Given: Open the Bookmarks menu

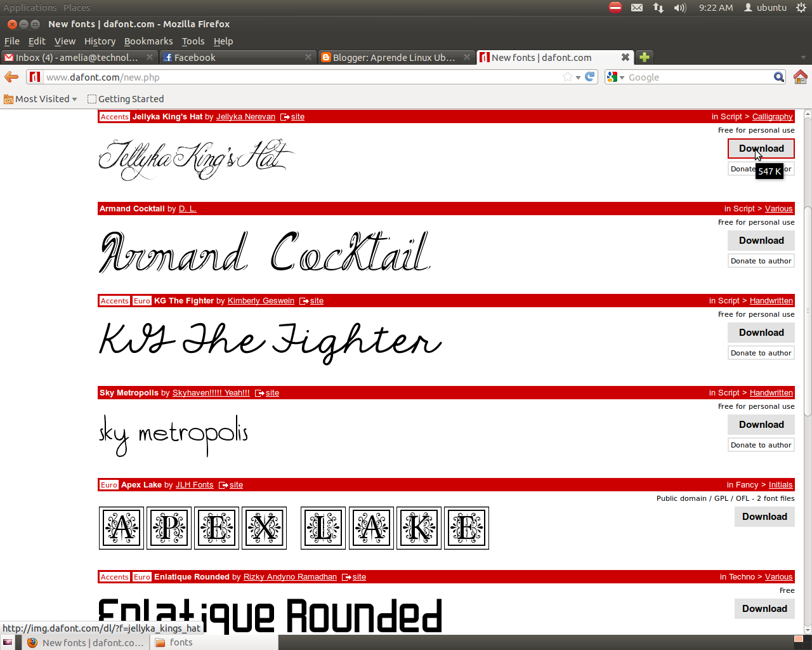Looking at the screenshot, I should pos(148,41).
